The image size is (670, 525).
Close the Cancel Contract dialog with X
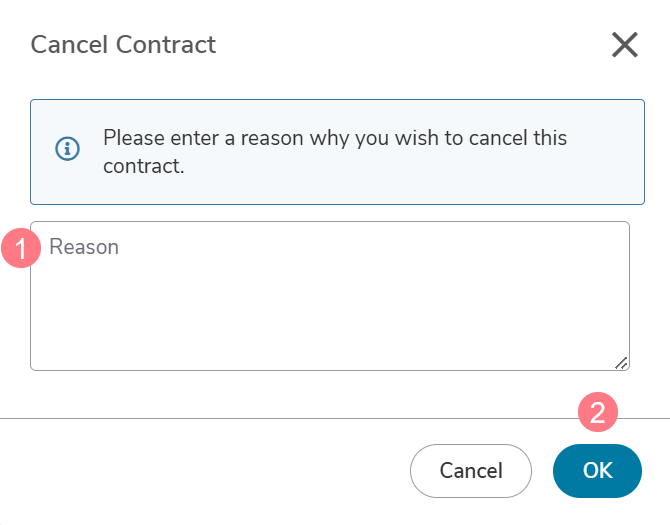[625, 44]
